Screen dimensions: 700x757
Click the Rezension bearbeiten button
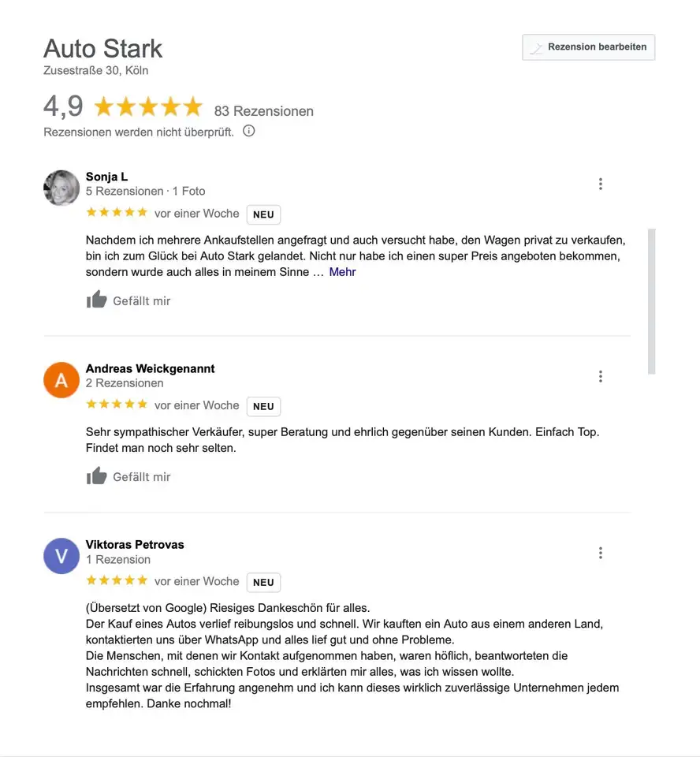(x=589, y=47)
